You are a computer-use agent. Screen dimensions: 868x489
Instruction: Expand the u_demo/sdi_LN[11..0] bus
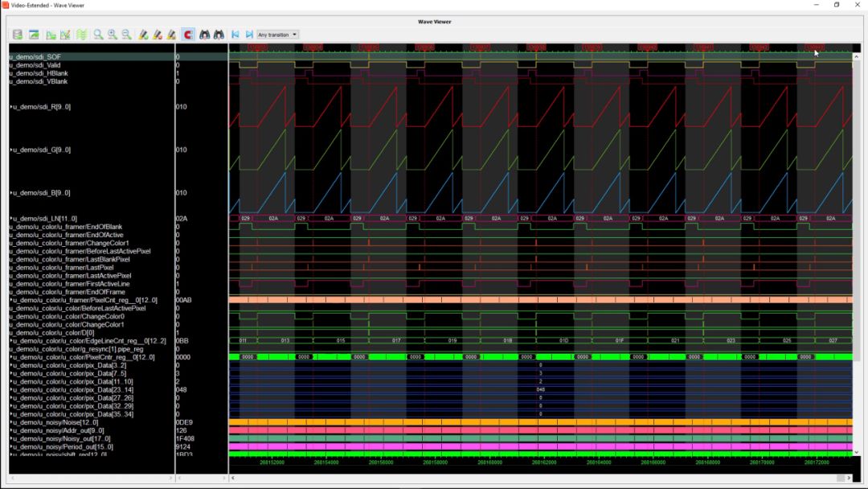click(x=11, y=219)
